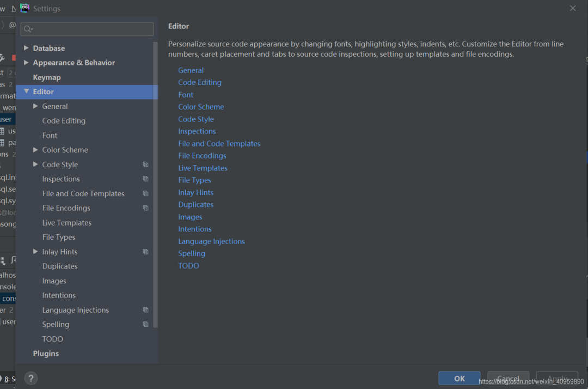Viewport: 588px width, 389px height.
Task: Open the Code Style link
Action: pyautogui.click(x=196, y=119)
